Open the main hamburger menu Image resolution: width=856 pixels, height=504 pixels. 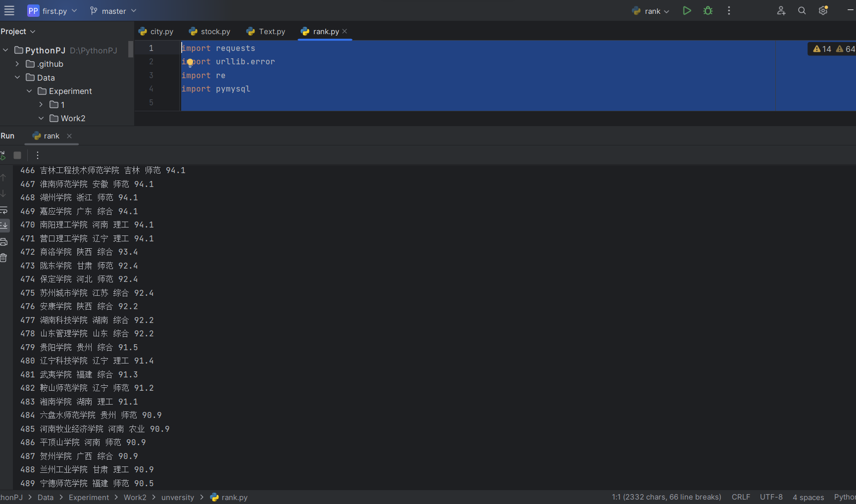[x=9, y=10]
